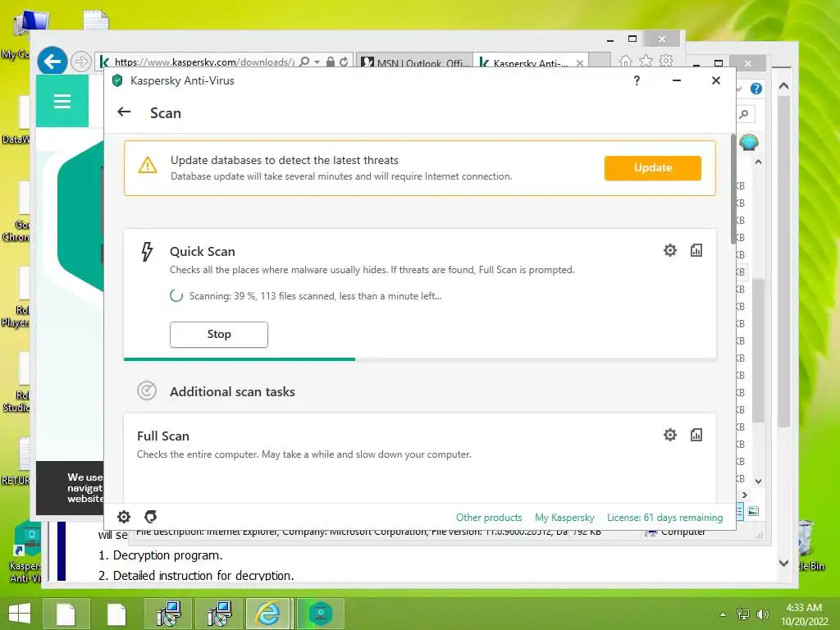Viewport: 840px width, 630px height.
Task: Open Other products link
Action: coord(489,518)
